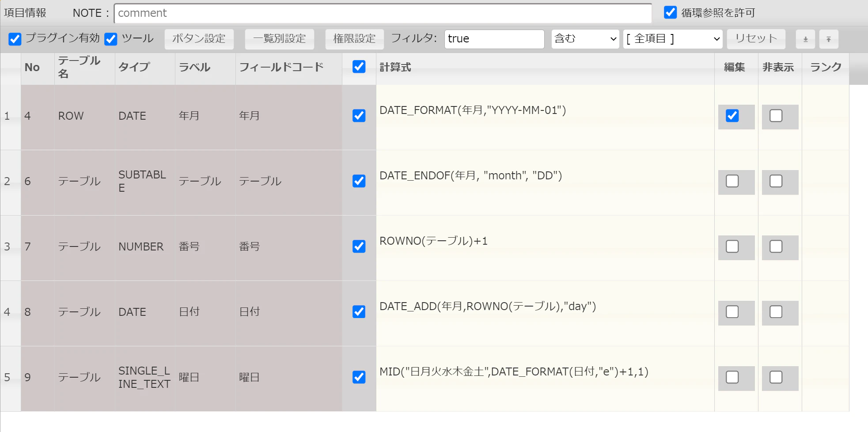Click formula DATE_ENDOF(年月, "month", "DD")
Screen dimensions: 868x432
tap(471, 175)
